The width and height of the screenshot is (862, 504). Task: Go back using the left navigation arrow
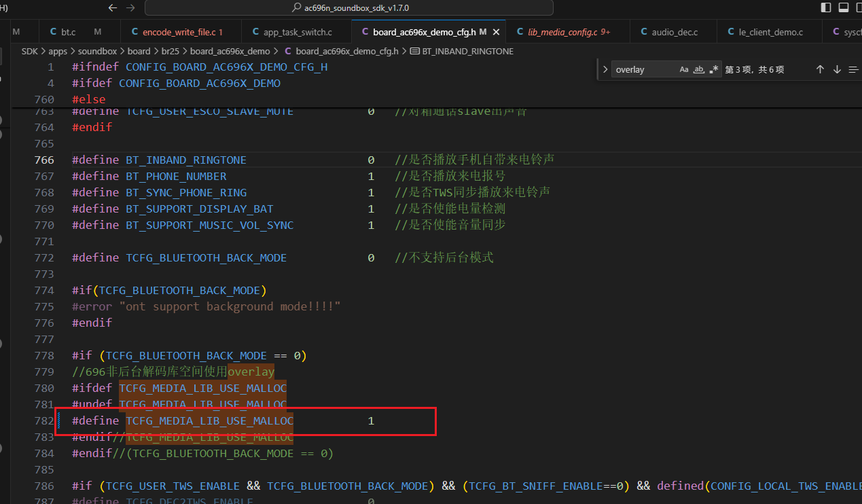click(x=113, y=7)
